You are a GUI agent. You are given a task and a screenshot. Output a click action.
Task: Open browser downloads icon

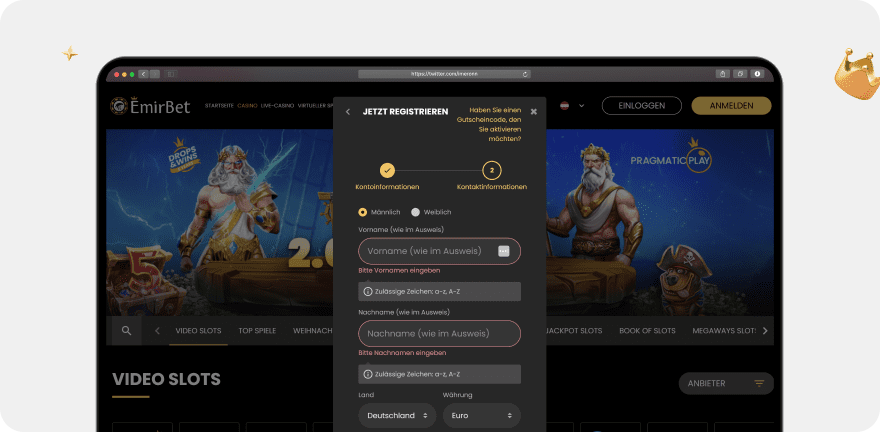coord(757,73)
